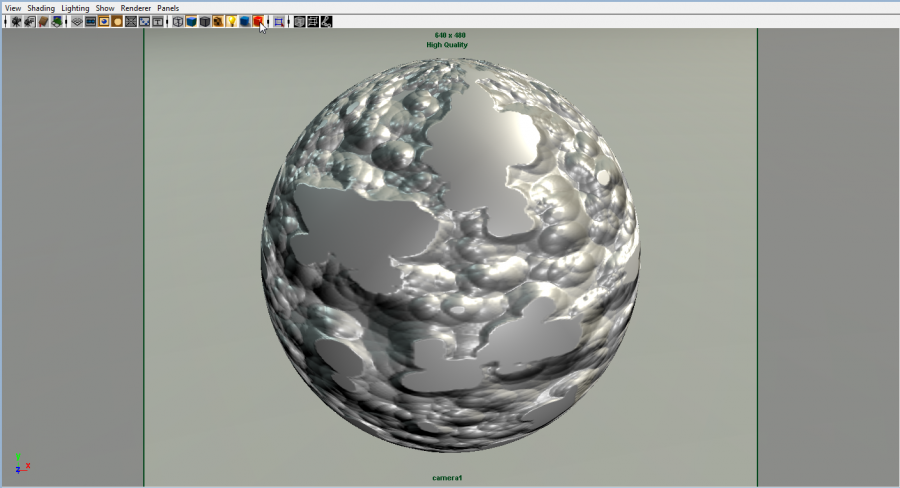Open the Renderer menu
This screenshot has height=488, width=900.
coord(136,8)
